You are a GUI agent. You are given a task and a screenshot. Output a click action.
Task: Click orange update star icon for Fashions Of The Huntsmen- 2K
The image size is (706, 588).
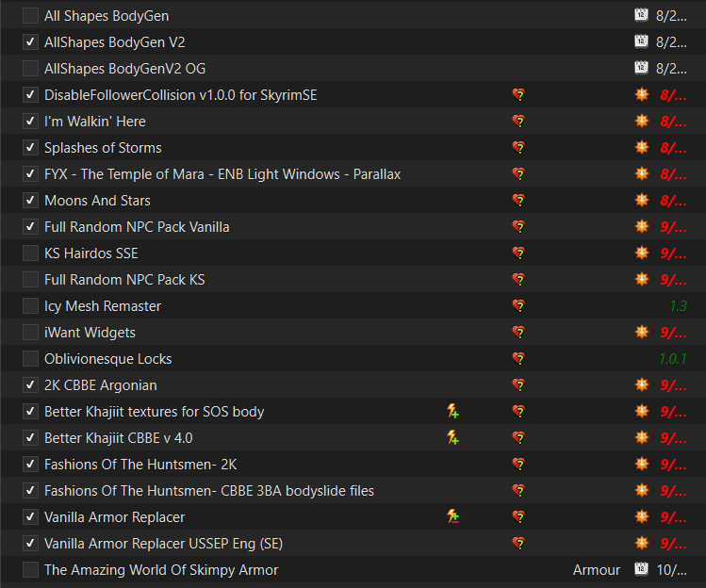coord(642,464)
